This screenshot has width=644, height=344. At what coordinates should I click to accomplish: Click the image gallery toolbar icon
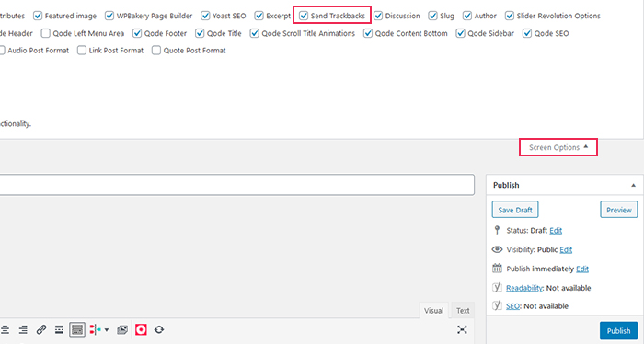[122, 329]
